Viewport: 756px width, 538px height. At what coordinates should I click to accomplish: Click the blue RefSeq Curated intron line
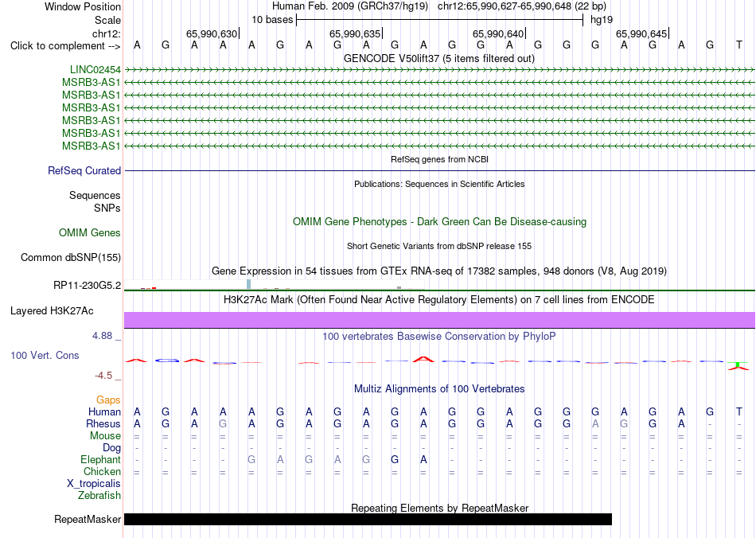pos(439,170)
